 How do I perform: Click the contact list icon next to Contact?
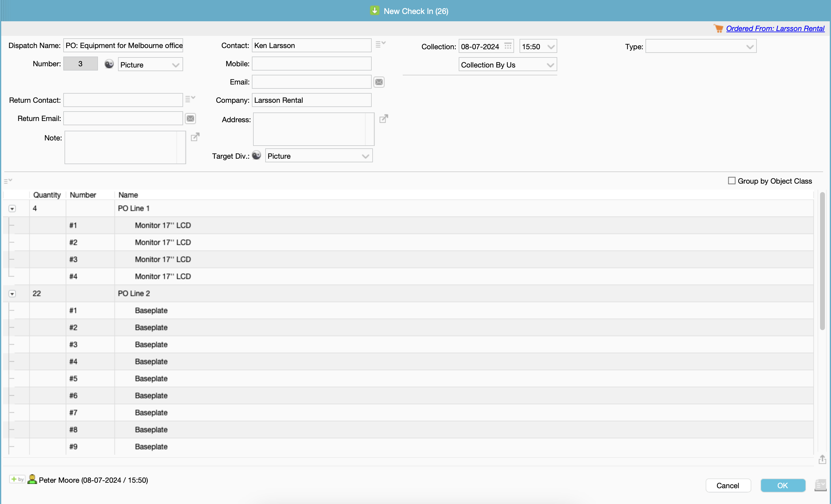pos(380,44)
